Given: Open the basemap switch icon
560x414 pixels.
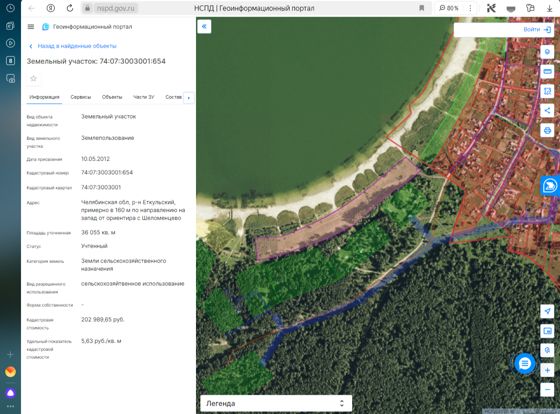Looking at the screenshot, I should tap(547, 350).
